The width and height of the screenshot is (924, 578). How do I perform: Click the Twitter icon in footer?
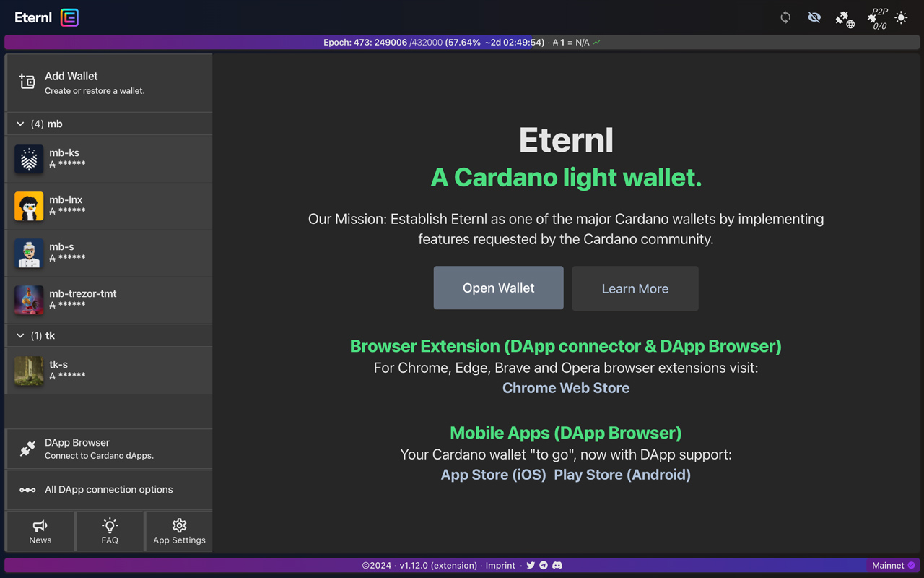click(531, 566)
